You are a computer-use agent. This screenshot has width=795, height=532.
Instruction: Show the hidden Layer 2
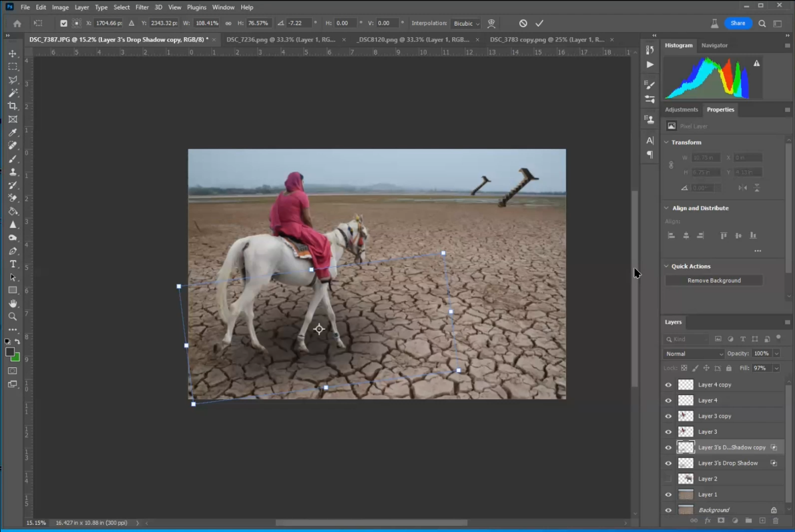[668, 479]
